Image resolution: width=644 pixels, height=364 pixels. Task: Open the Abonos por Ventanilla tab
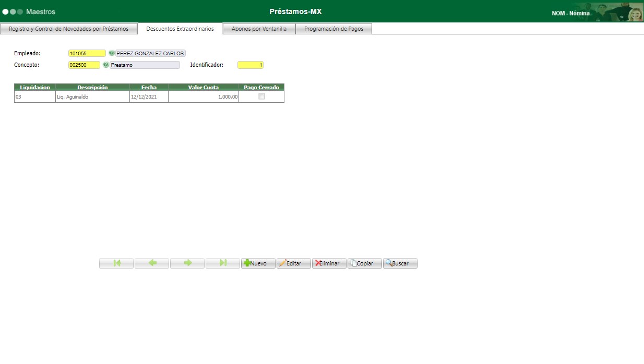click(259, 29)
